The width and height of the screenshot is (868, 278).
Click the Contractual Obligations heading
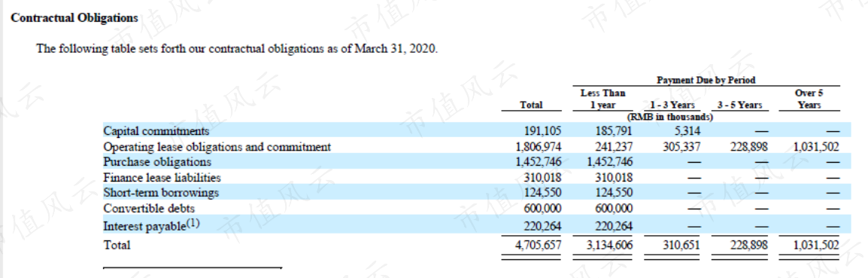tap(74, 18)
